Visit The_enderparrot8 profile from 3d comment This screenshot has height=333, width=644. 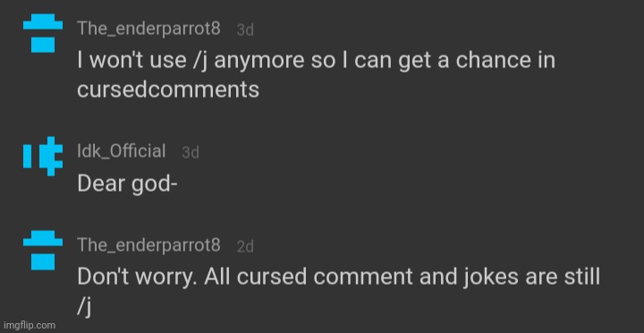click(x=148, y=29)
